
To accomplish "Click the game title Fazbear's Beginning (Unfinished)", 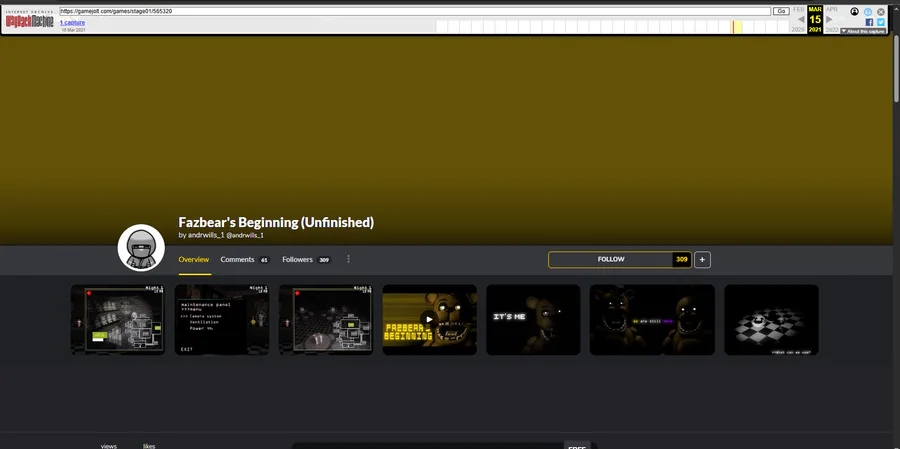I will (276, 222).
